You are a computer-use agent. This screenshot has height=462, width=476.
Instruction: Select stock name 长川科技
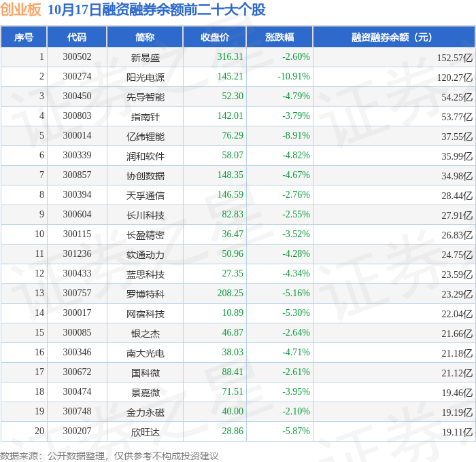(x=145, y=215)
